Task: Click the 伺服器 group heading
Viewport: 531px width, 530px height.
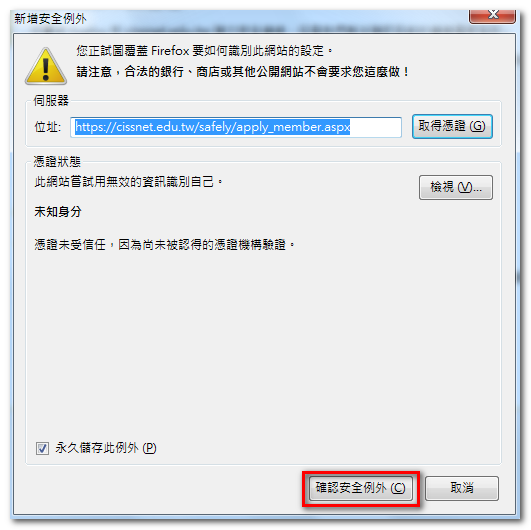Action: pyautogui.click(x=51, y=101)
